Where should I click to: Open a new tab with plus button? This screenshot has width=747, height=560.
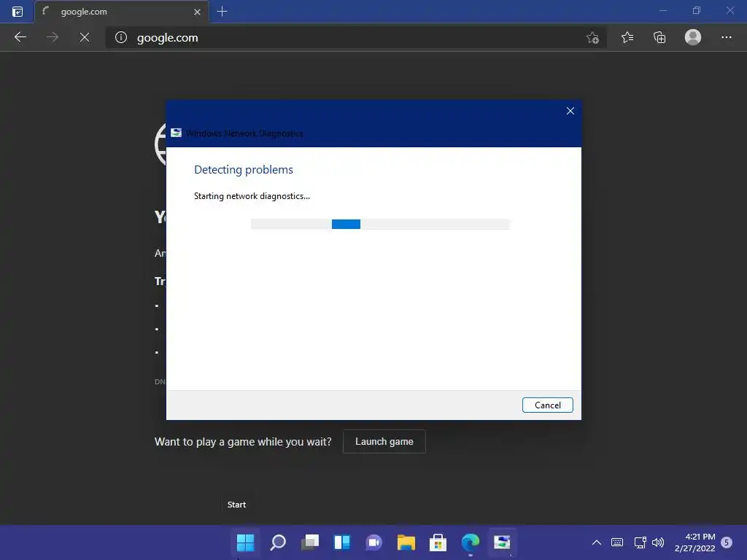pyautogui.click(x=222, y=12)
